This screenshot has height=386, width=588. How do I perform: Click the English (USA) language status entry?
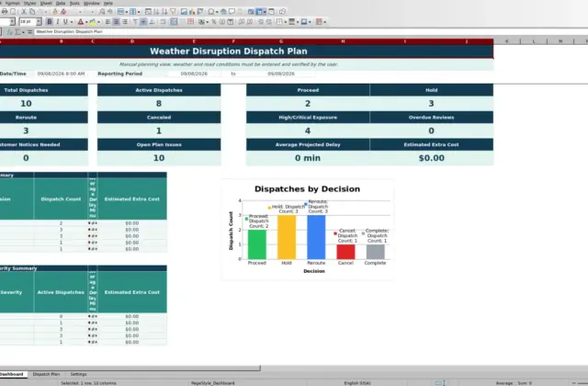tap(357, 383)
